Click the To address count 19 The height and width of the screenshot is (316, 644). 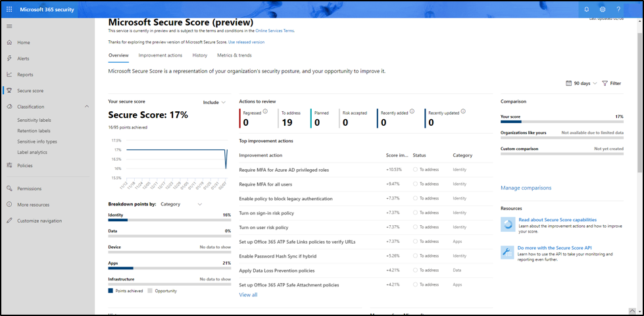click(x=285, y=122)
